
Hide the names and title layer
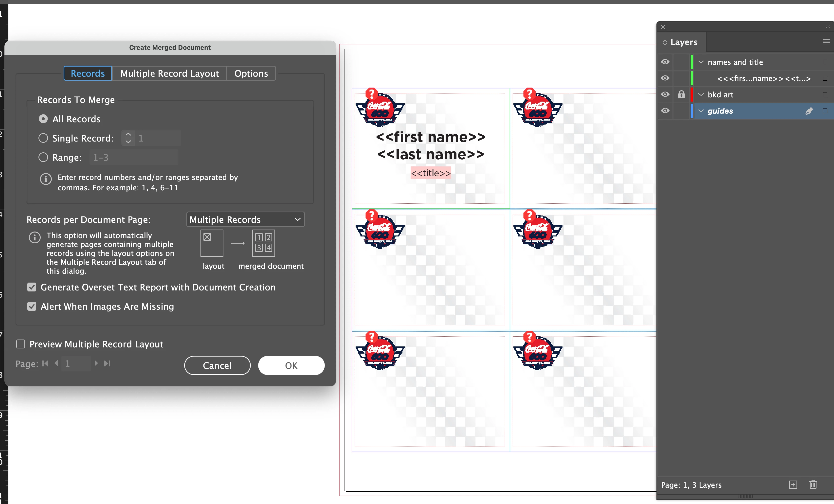coord(665,62)
